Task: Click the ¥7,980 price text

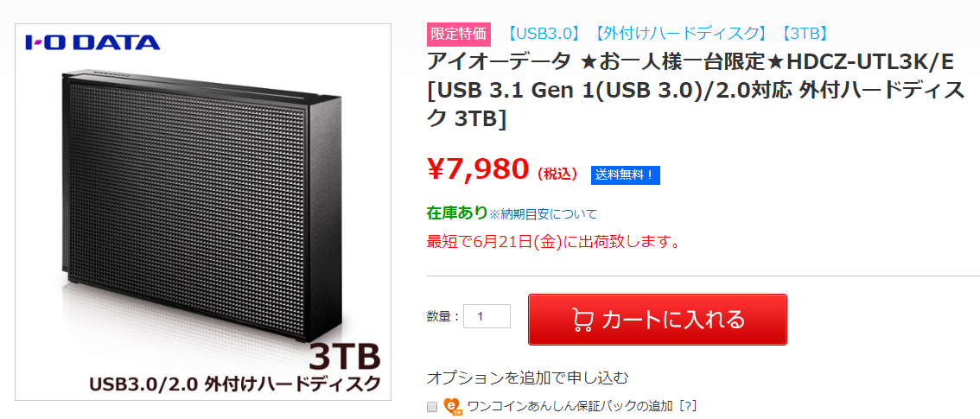Action: point(478,168)
